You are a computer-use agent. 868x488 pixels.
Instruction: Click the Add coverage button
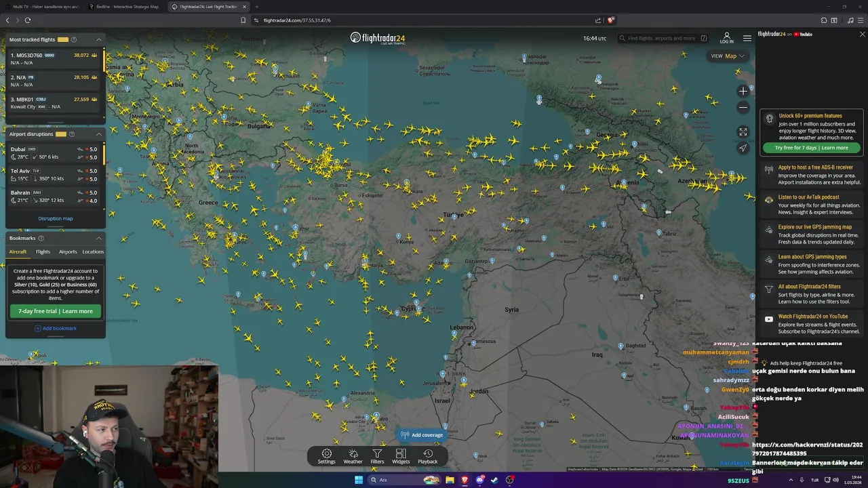[422, 434]
